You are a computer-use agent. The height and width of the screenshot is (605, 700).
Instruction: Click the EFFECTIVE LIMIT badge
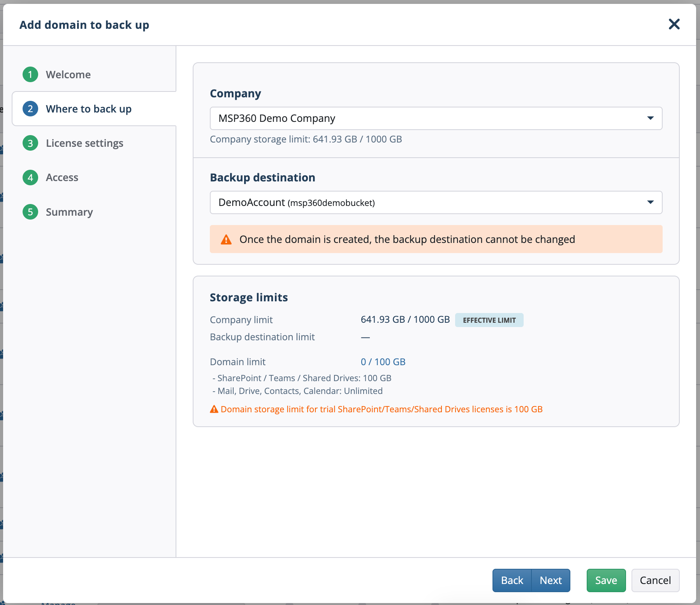489,320
